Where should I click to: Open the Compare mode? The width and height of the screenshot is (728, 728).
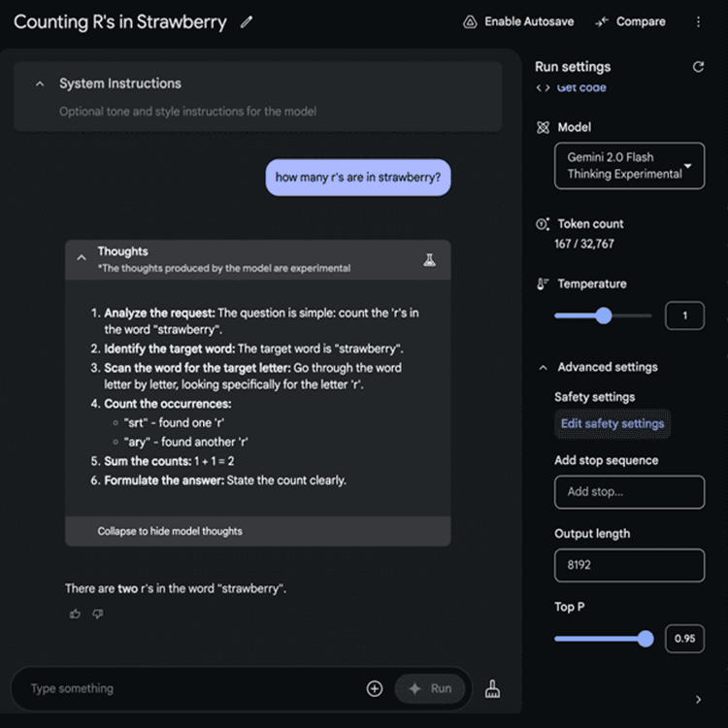tap(631, 21)
